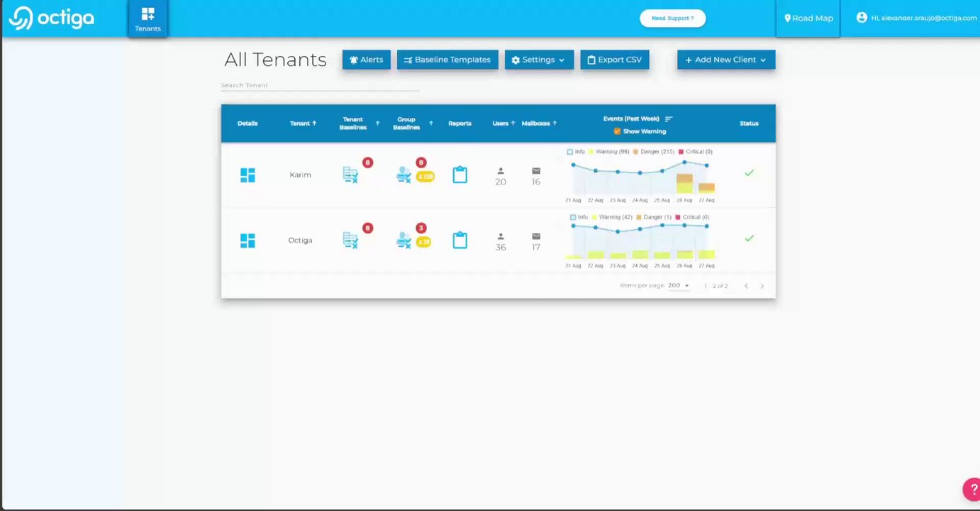Go to the next page arrow
980x511 pixels.
[x=762, y=286]
